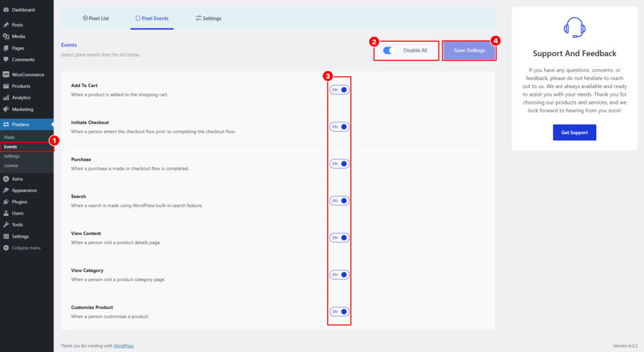644x352 pixels.
Task: Click the Media icon in sidebar
Action: coord(6,37)
